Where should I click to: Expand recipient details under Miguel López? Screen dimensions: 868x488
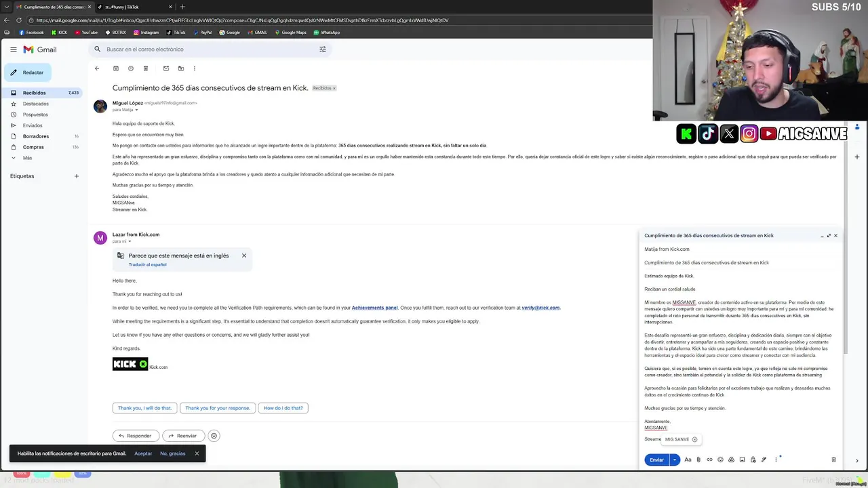[x=136, y=110]
